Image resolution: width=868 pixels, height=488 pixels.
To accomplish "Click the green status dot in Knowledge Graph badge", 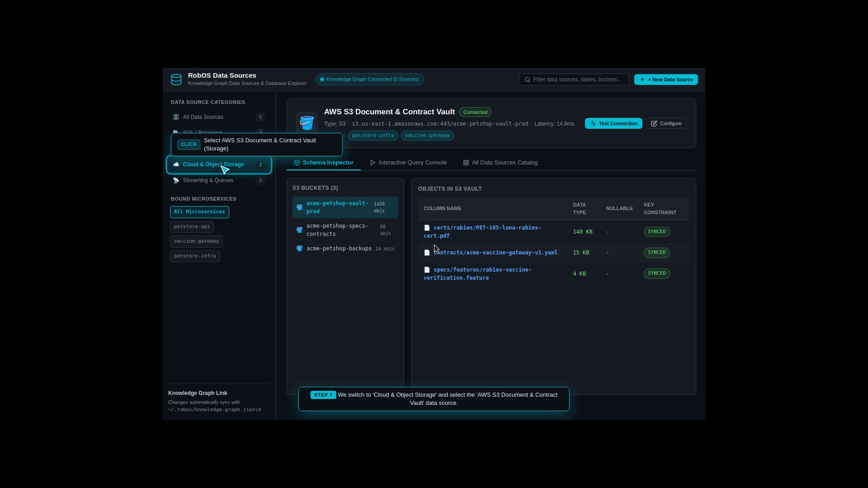I will [322, 80].
